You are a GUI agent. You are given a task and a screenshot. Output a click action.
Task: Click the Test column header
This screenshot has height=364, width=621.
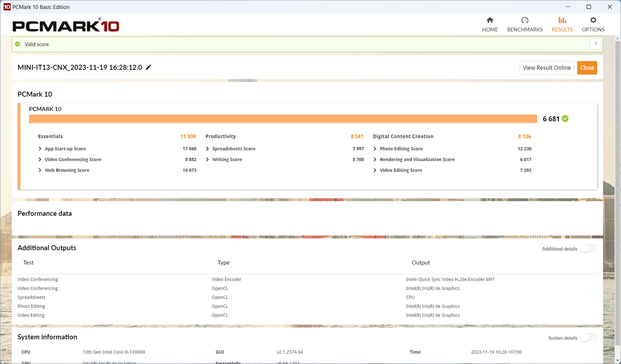[28, 263]
